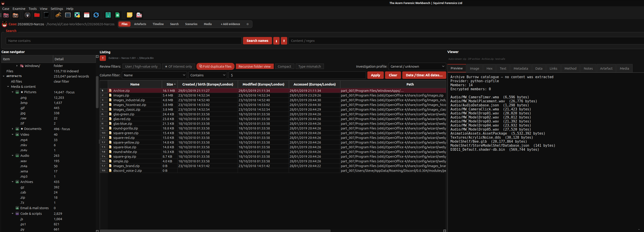Click the hex data viewer toolbar icon
The image size is (644, 232).
68,15
